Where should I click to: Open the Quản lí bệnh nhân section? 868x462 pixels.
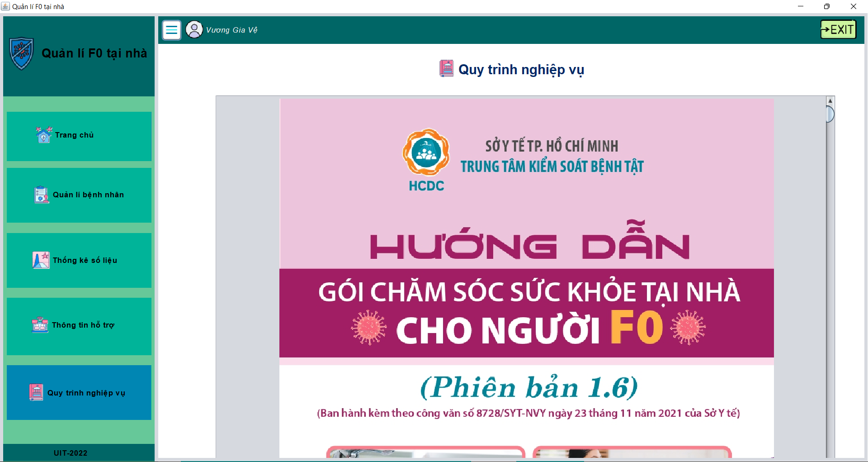(x=79, y=195)
